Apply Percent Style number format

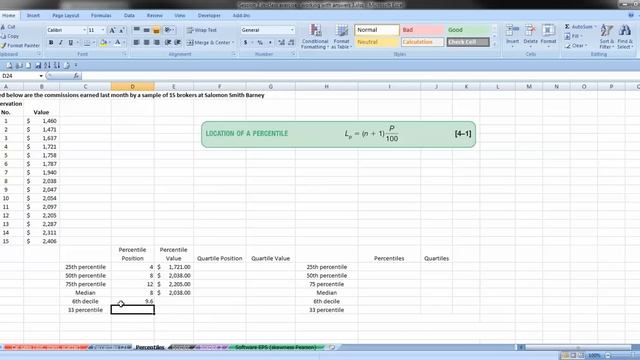click(260, 42)
